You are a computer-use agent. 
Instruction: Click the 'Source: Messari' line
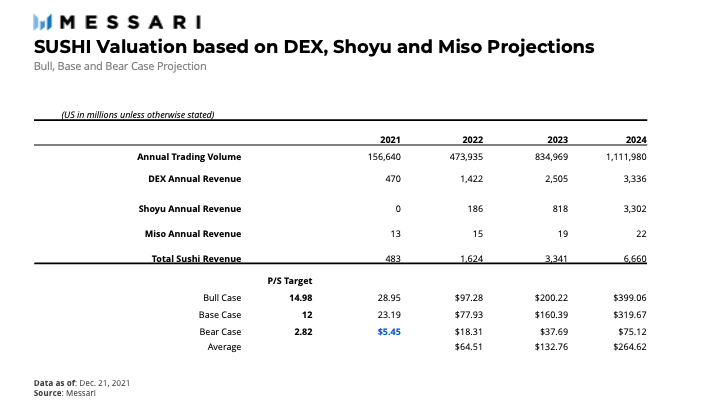pyautogui.click(x=65, y=393)
